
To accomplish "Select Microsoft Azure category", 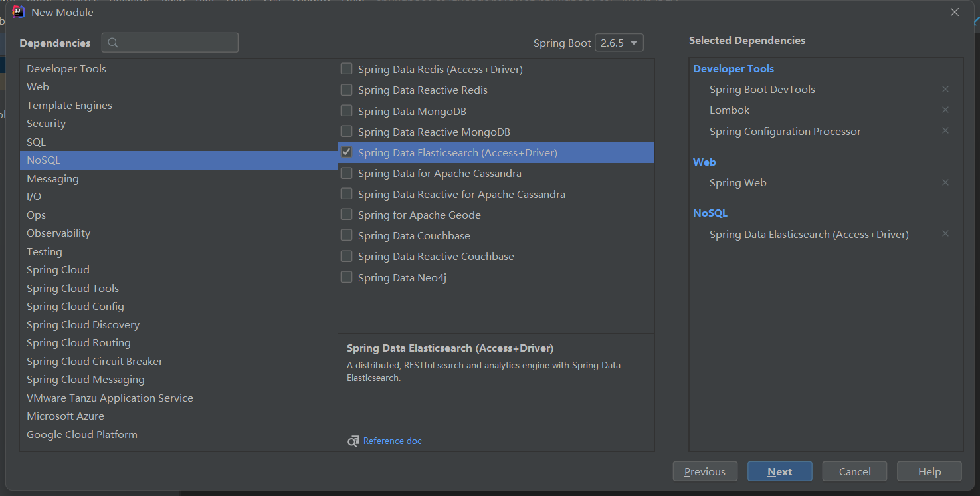I will click(x=179, y=416).
